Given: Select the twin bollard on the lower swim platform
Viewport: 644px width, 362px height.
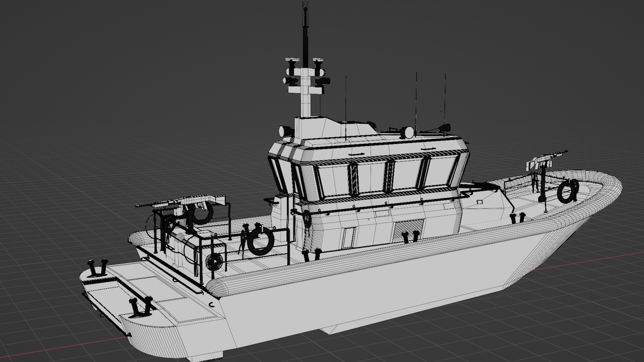Looking at the screenshot, I should (x=140, y=307).
